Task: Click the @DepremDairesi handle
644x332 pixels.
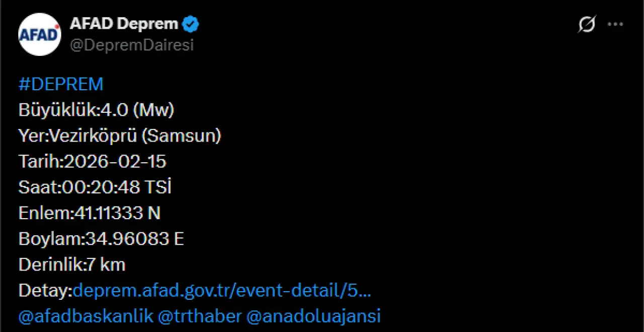Action: click(131, 45)
